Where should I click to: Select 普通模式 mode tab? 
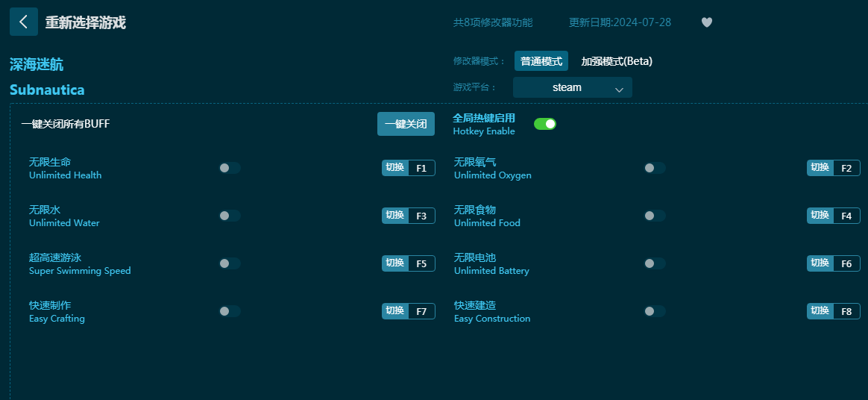click(541, 61)
